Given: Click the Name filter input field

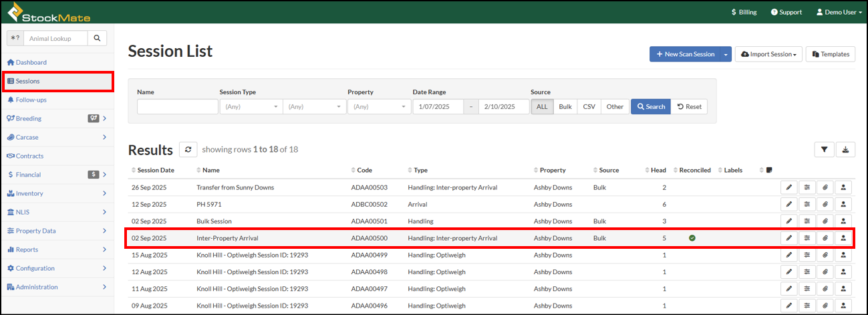Looking at the screenshot, I should point(177,107).
